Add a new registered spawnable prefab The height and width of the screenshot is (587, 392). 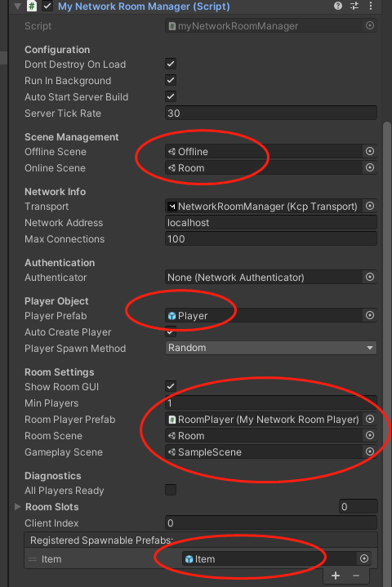click(336, 576)
